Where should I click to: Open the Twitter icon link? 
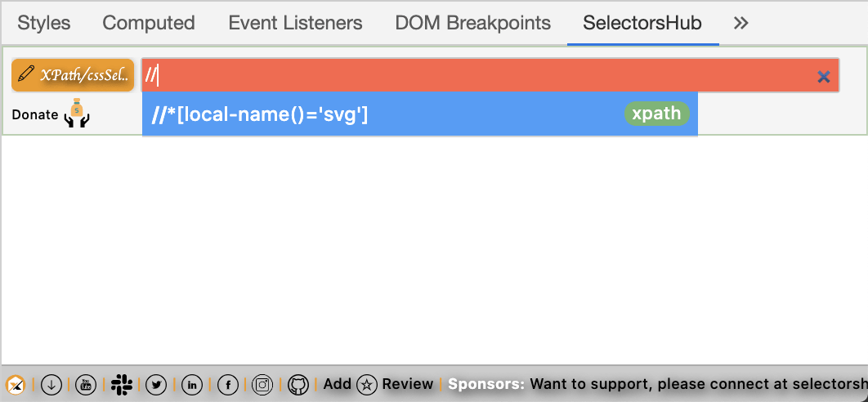pyautogui.click(x=156, y=384)
